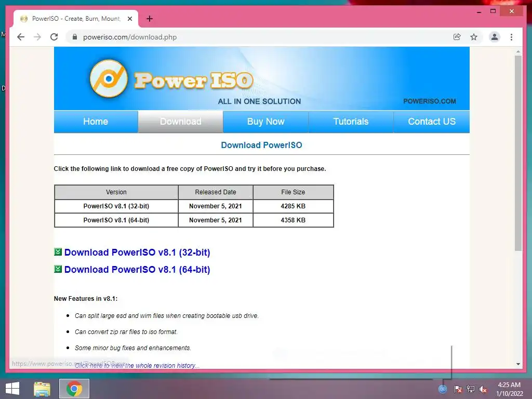
Task: Click the flag notification tray icon
Action: [458, 389]
